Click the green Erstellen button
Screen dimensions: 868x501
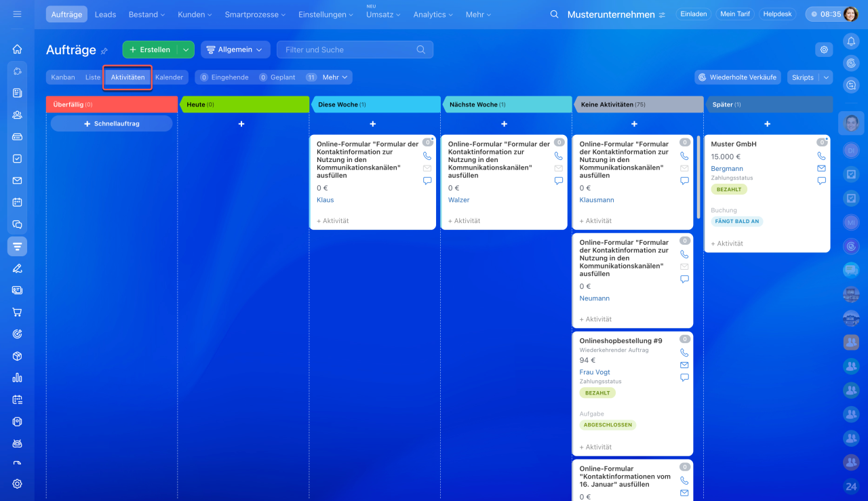(x=150, y=49)
